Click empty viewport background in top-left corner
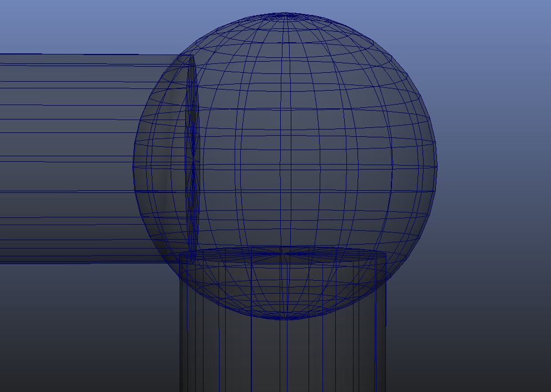The height and width of the screenshot is (392, 551). tap(33, 22)
